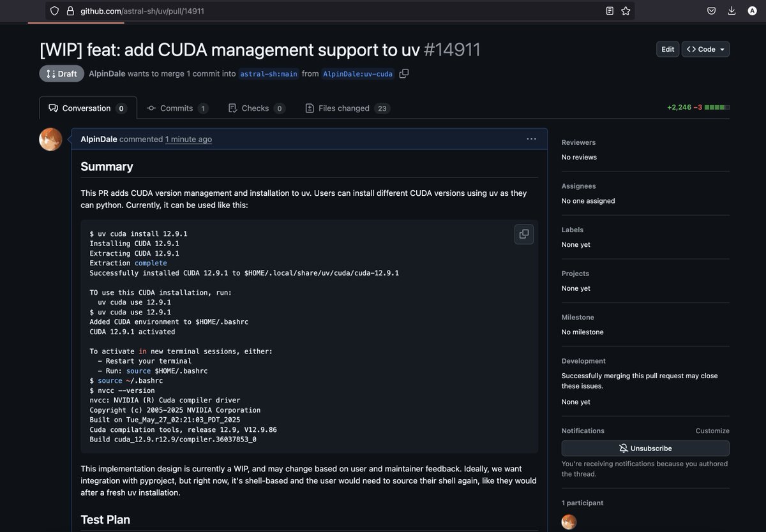Click the Milestone sidebar heading

click(578, 317)
